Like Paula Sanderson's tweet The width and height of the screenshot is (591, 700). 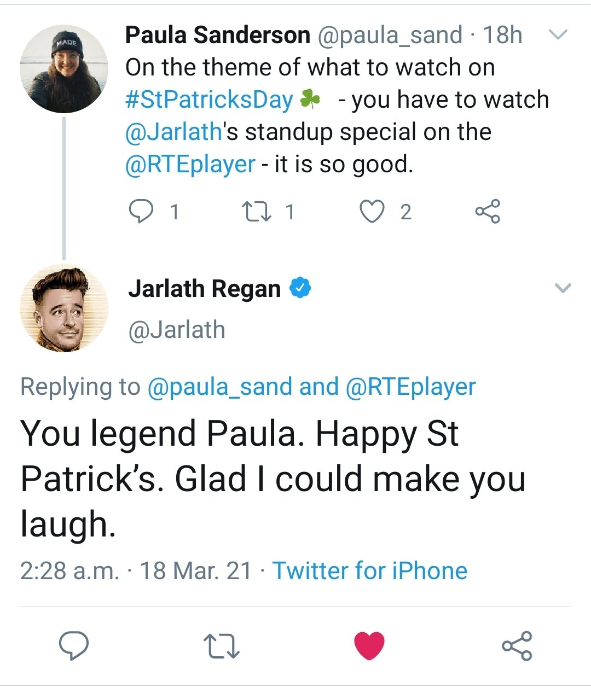tap(372, 212)
